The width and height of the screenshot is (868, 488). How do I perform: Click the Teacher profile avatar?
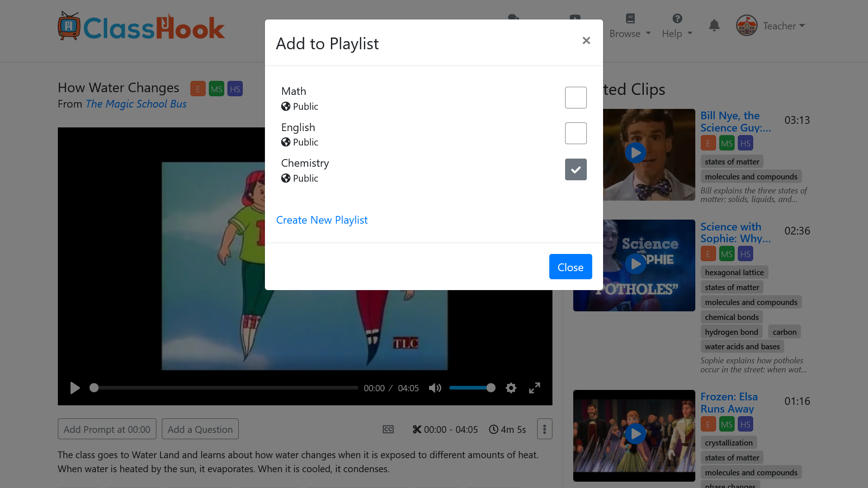pyautogui.click(x=747, y=25)
